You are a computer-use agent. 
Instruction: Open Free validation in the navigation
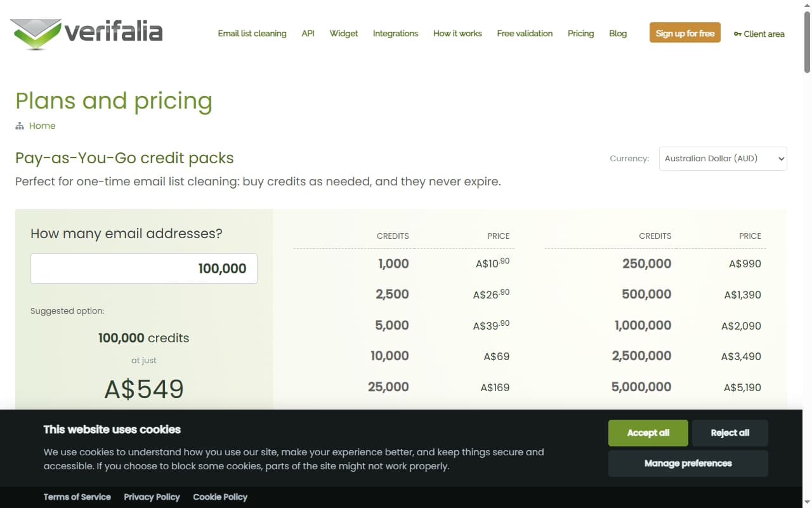[525, 34]
